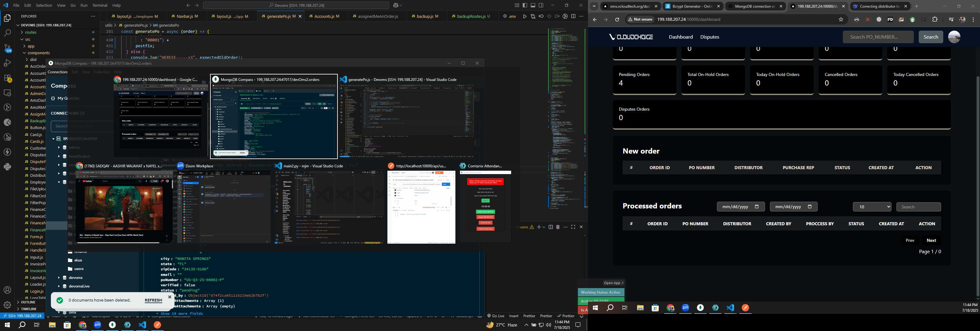Expand the devomsLive database in MongoDB Compass
Viewport: 980px width, 331px height.
coord(58,286)
